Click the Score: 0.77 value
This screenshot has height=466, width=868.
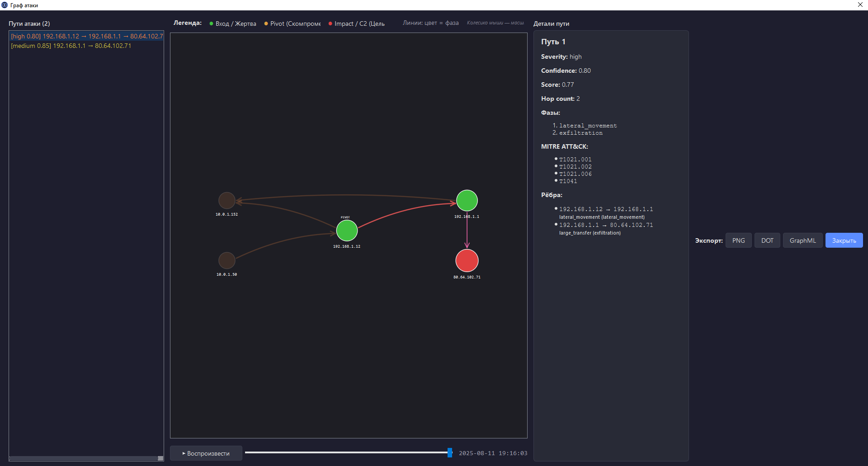tap(568, 85)
